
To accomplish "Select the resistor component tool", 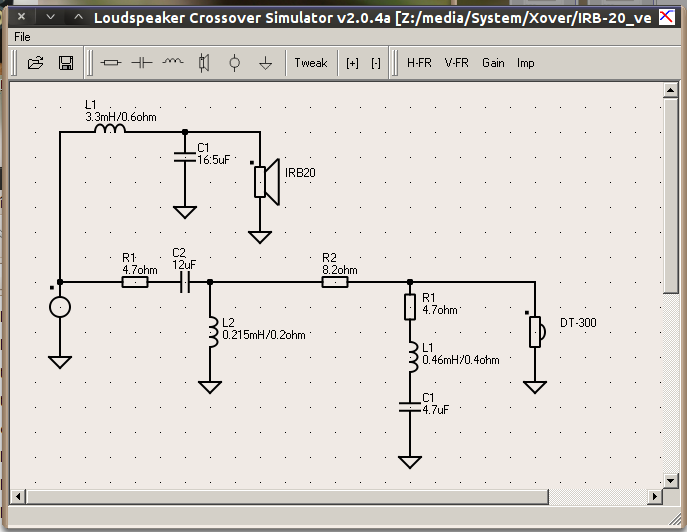I will (111, 63).
